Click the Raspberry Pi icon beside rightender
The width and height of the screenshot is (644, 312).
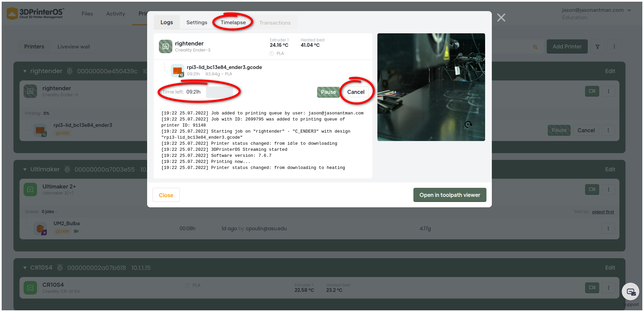[x=70, y=71]
